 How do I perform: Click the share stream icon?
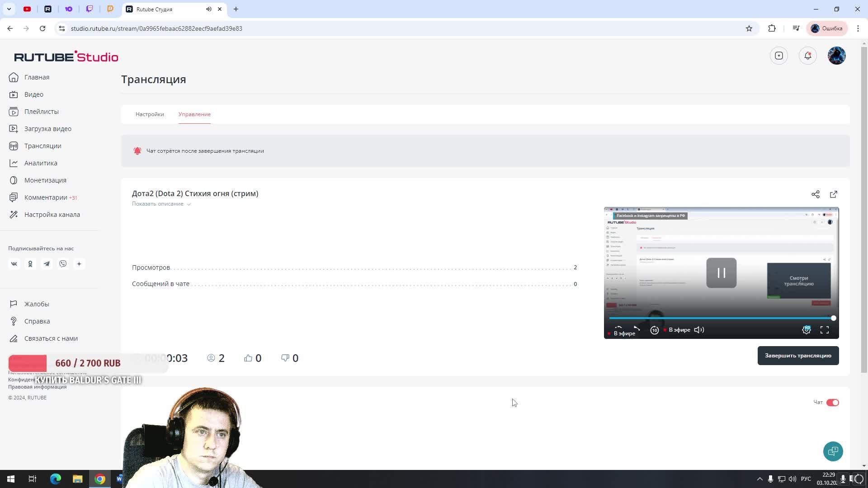pyautogui.click(x=815, y=194)
